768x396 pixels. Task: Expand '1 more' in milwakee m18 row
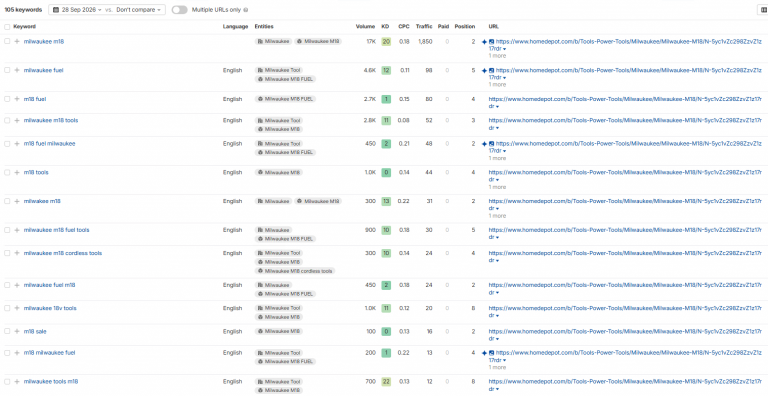pyautogui.click(x=497, y=216)
